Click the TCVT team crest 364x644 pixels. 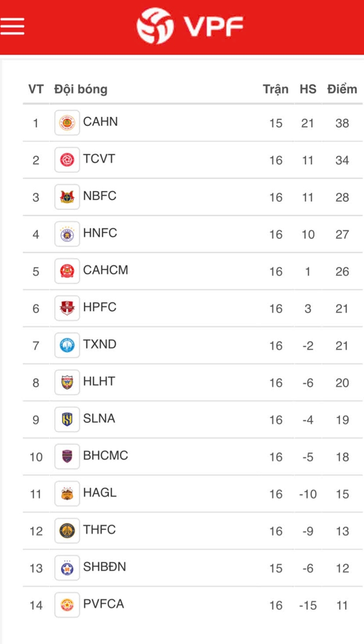[x=67, y=160]
